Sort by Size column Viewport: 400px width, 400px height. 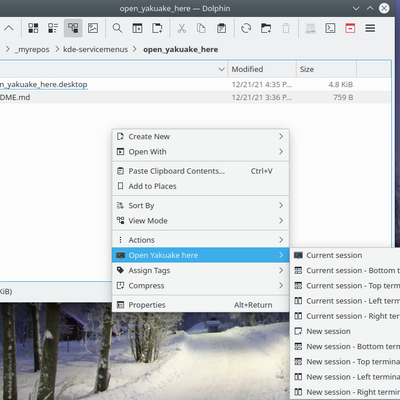(326, 69)
